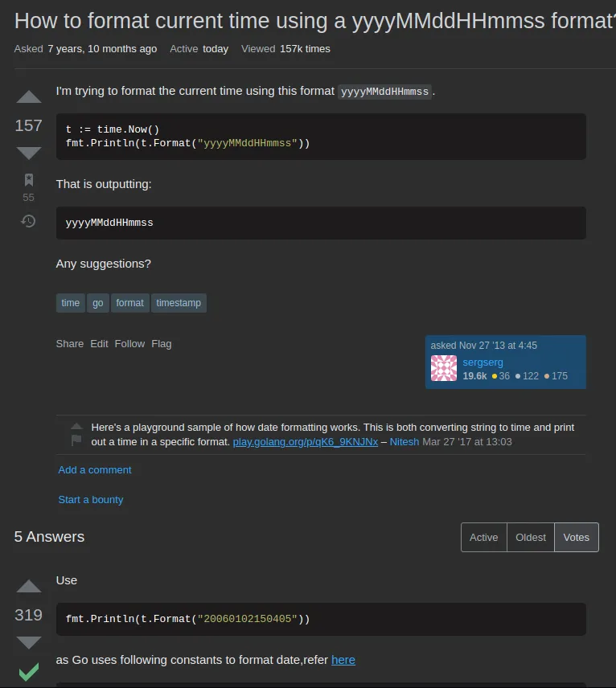Show question activity history
This screenshot has width=616, height=688.
click(29, 221)
